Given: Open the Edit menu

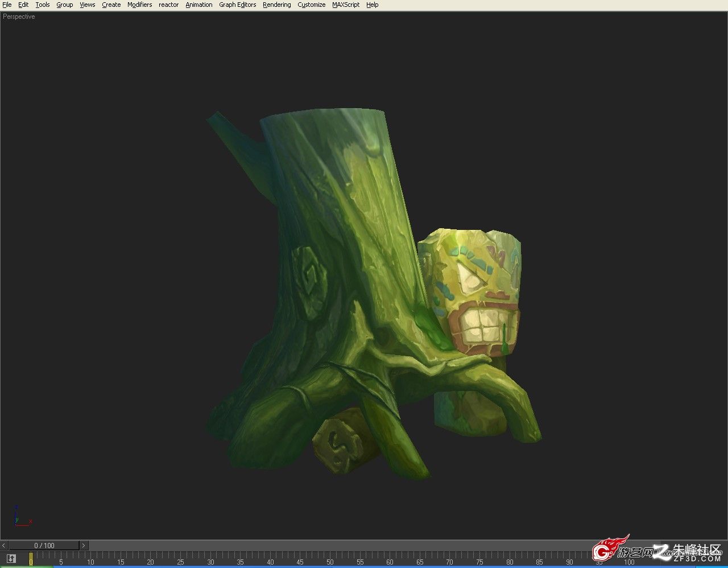Looking at the screenshot, I should point(23,5).
